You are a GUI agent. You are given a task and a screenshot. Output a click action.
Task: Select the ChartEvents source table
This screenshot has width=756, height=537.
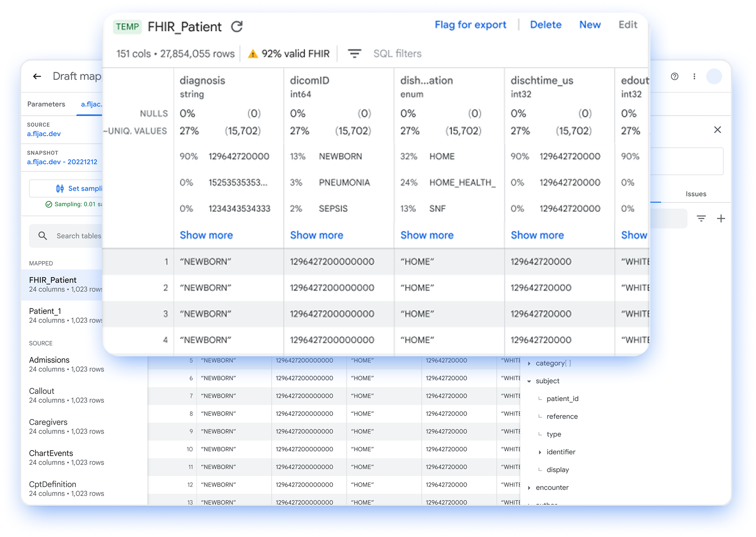[84, 458]
